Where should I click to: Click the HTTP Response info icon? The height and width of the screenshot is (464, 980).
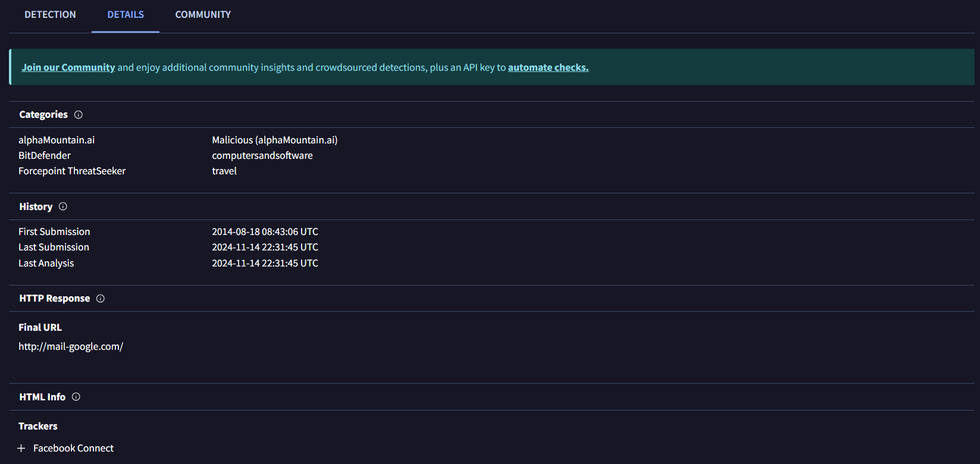(101, 299)
